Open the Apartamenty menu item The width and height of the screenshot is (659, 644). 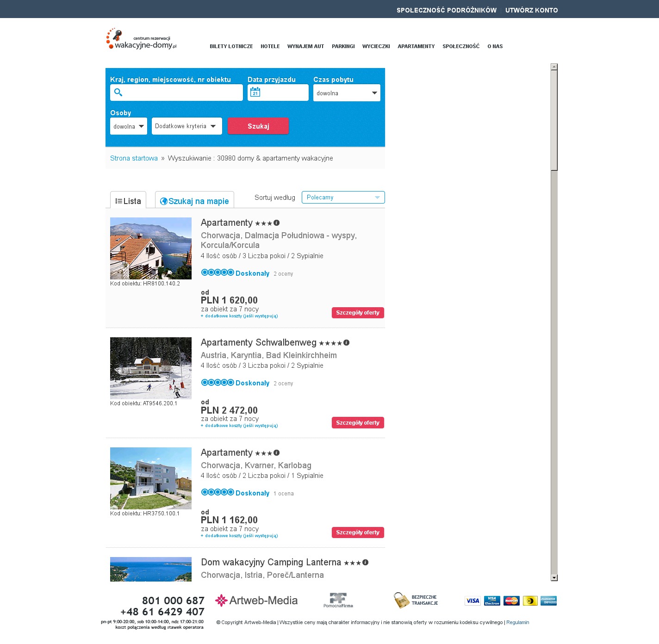pos(416,46)
